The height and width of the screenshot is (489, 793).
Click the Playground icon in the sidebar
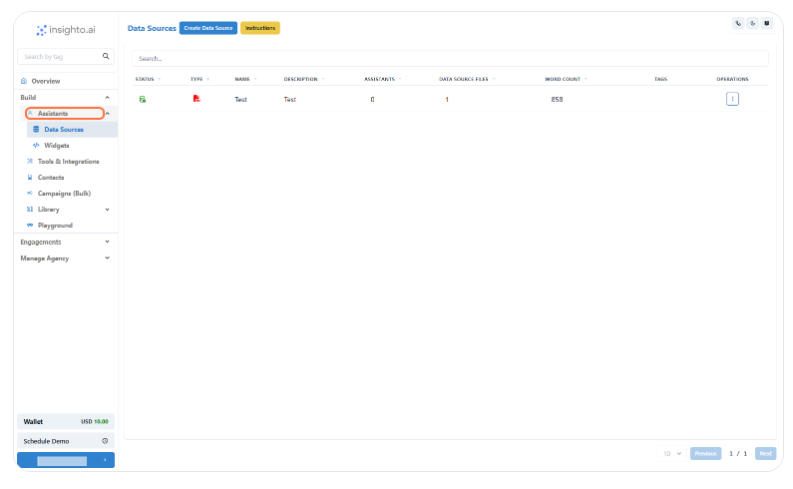[x=30, y=225]
